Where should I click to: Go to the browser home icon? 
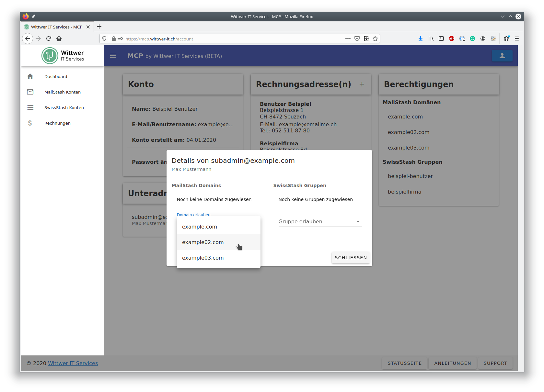59,39
